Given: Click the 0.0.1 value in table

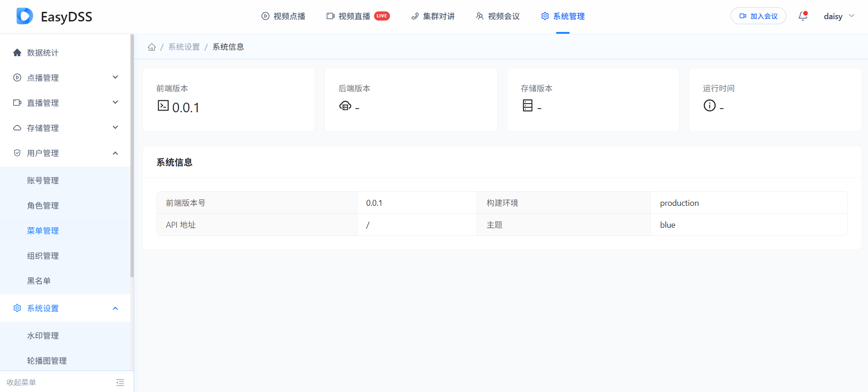Looking at the screenshot, I should (374, 203).
